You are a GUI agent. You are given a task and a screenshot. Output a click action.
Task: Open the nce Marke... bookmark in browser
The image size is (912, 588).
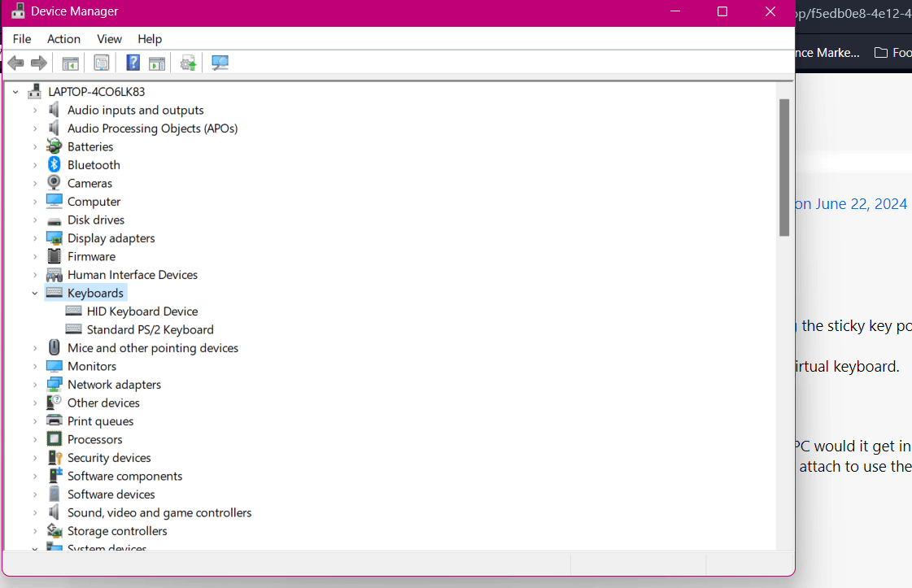(x=827, y=53)
